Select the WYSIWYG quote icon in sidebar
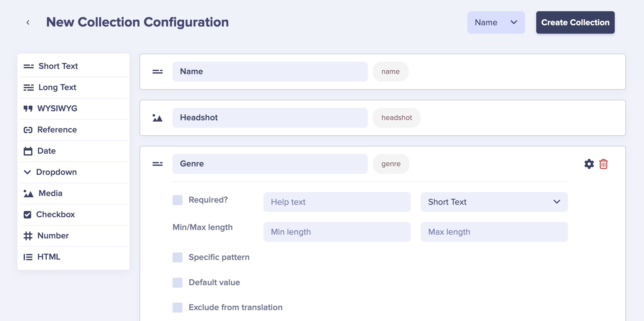Screen dimensions: 644x321 click(x=28, y=108)
